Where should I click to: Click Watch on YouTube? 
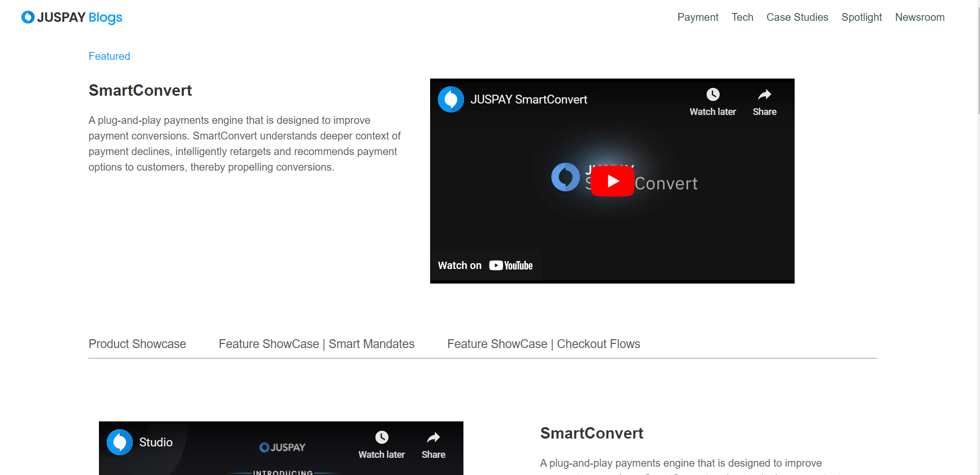[x=485, y=265]
